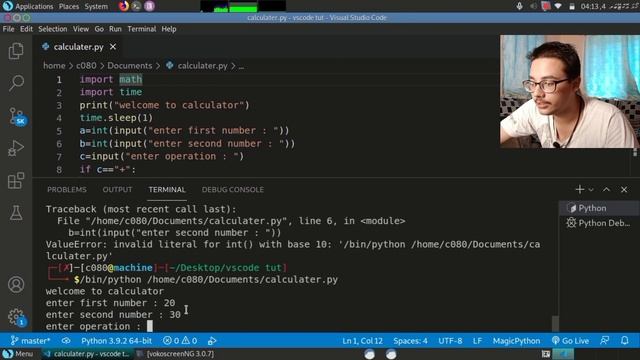Switch to the OUTPUT panel tab

[x=117, y=189]
